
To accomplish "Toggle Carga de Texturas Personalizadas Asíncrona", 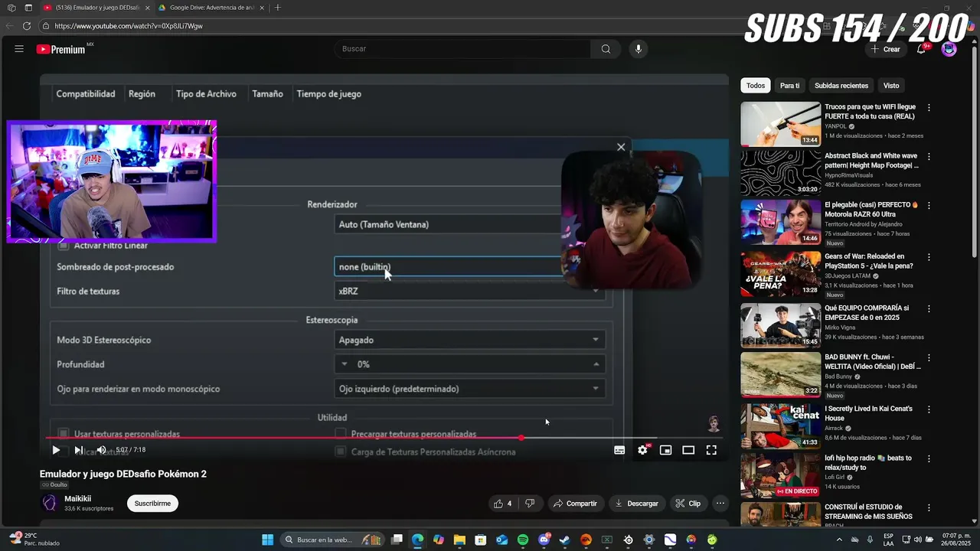I will pyautogui.click(x=341, y=452).
